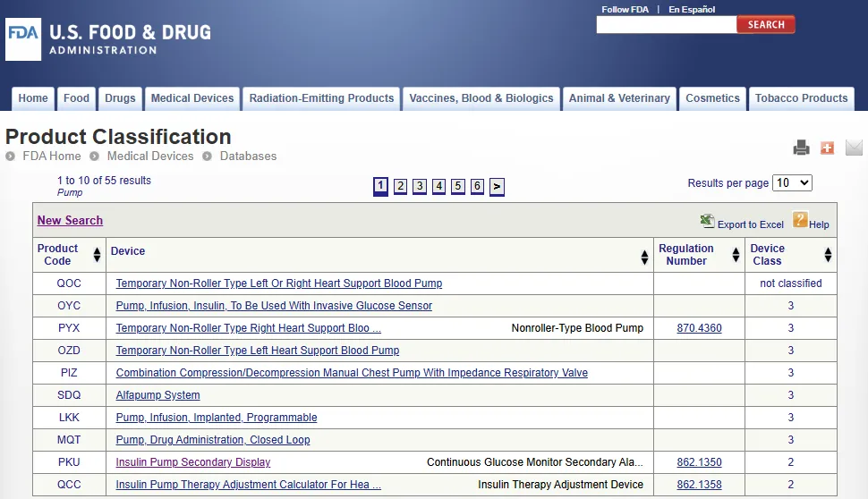The width and height of the screenshot is (868, 499).
Task: Open the Radiation-Emitting Products tab
Action: coord(321,98)
